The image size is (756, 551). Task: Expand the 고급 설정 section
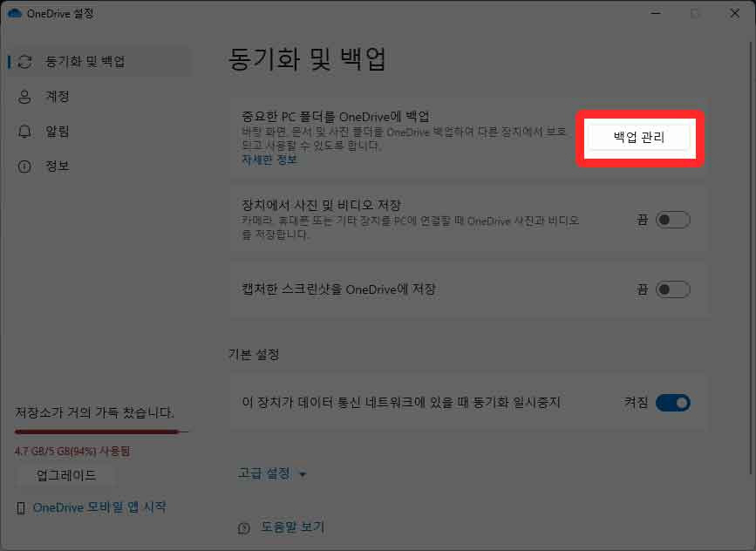click(272, 473)
